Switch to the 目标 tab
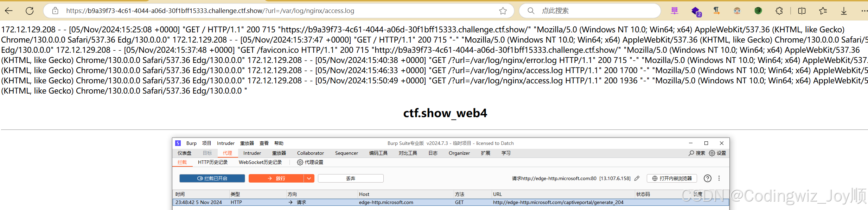Image resolution: width=868 pixels, height=210 pixels. (x=208, y=153)
